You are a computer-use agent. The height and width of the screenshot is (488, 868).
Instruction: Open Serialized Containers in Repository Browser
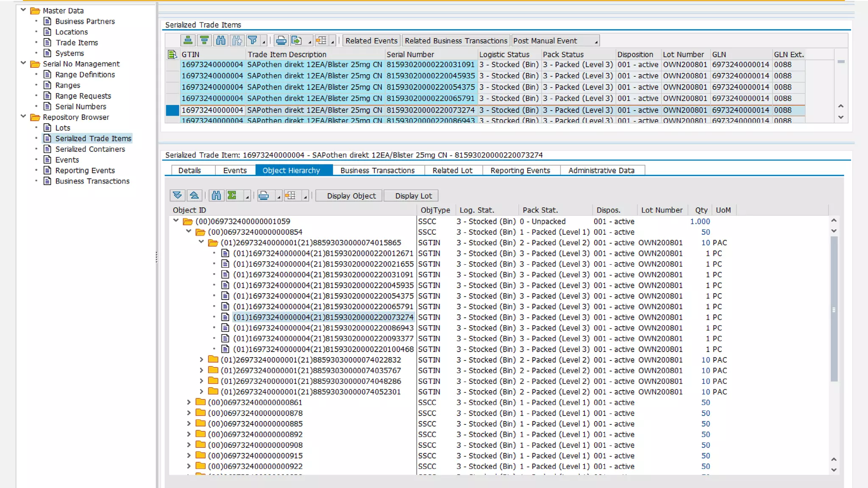point(90,149)
